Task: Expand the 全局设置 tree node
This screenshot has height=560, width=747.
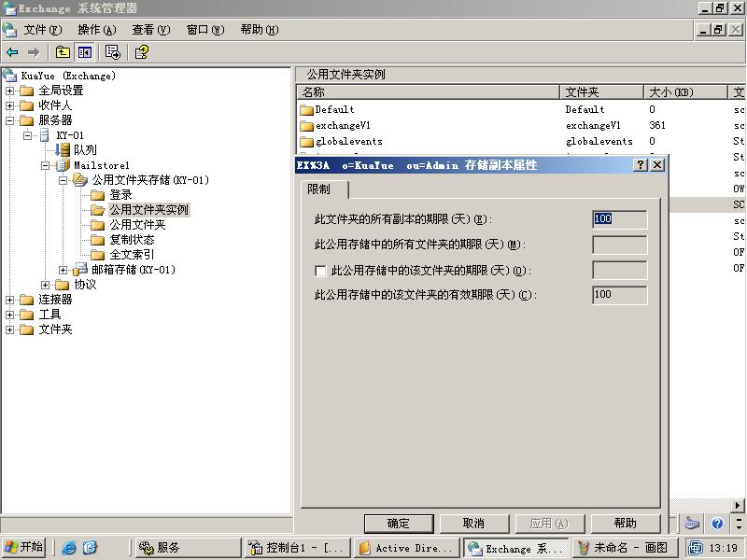Action: 9,91
